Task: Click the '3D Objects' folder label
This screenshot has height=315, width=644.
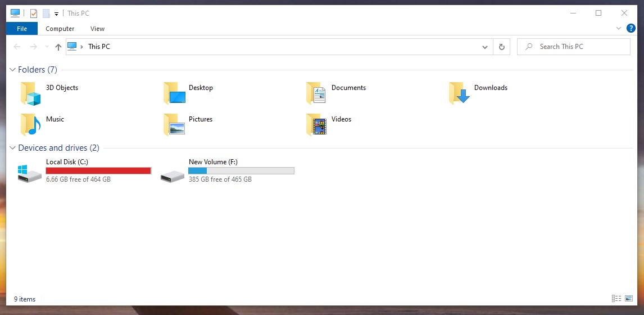Action: coord(62,88)
